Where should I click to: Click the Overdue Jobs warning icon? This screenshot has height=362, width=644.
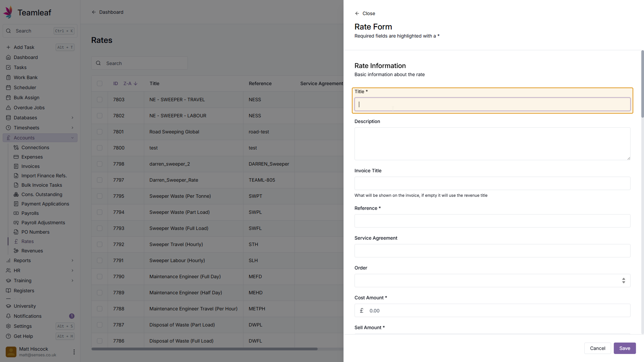click(x=8, y=108)
